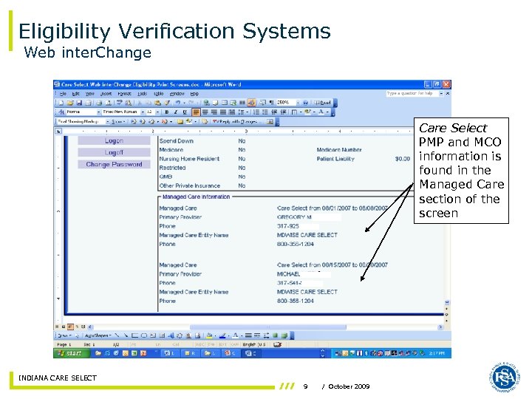Apply bulleted list formatting
Screen dimensions: 532x399
point(265,112)
